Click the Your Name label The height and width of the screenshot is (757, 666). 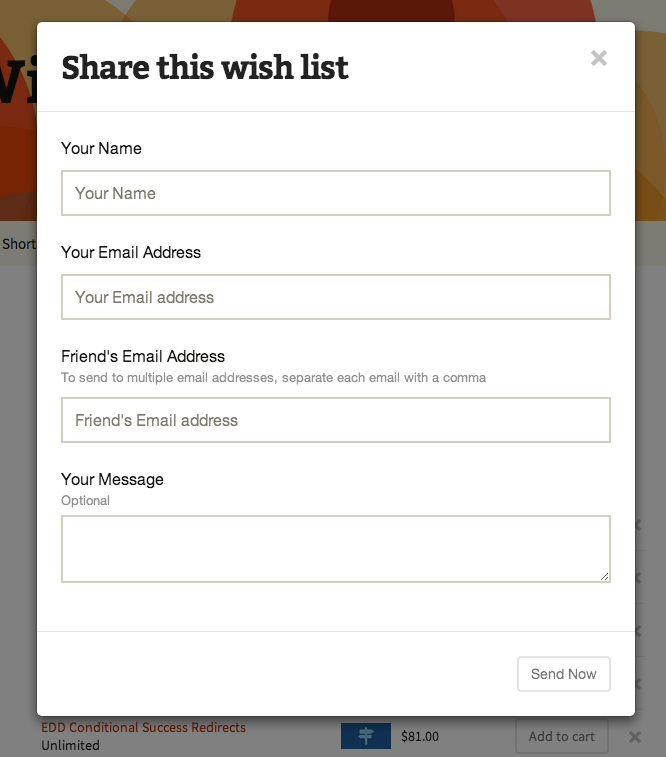[x=101, y=148]
